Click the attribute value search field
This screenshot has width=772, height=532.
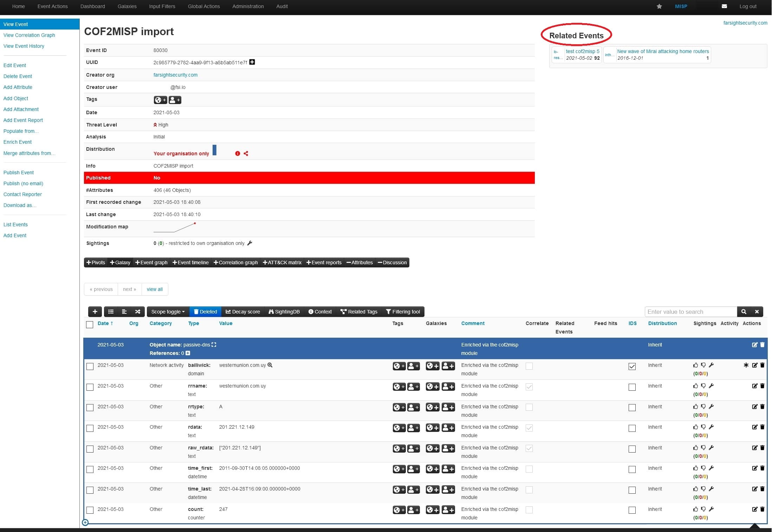(690, 312)
